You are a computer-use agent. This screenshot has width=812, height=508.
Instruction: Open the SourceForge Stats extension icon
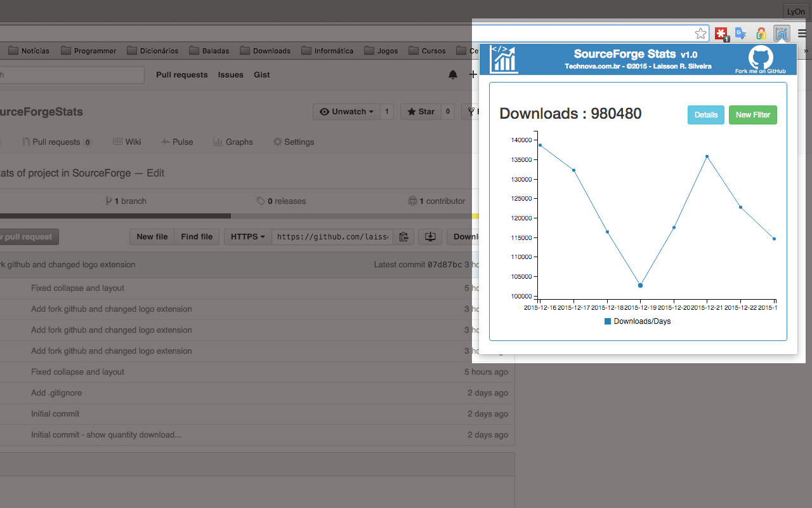[782, 34]
